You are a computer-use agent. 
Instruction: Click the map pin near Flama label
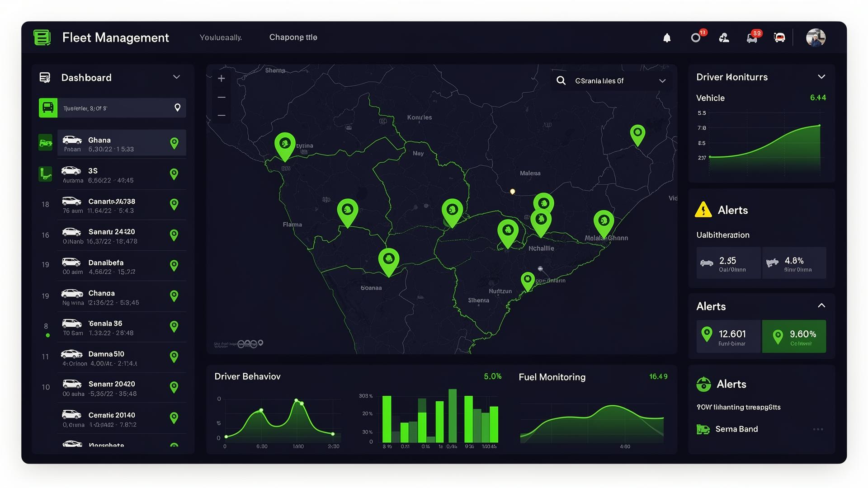pos(348,212)
